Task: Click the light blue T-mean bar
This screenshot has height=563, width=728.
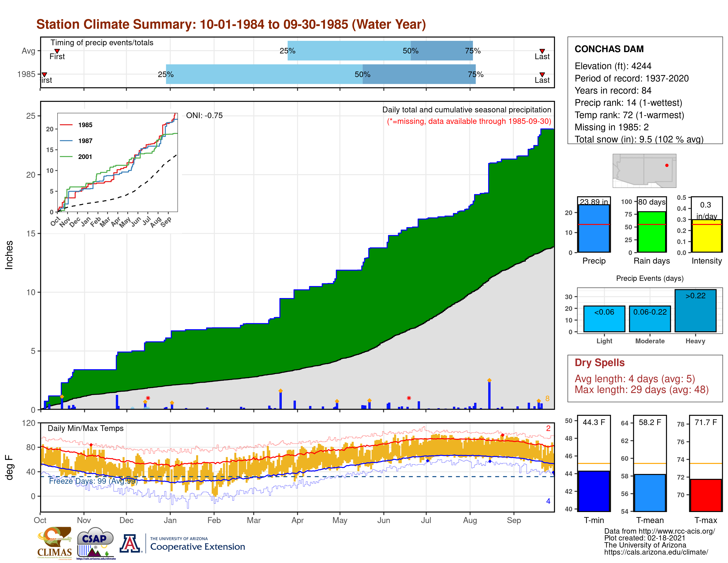Action: [x=650, y=493]
